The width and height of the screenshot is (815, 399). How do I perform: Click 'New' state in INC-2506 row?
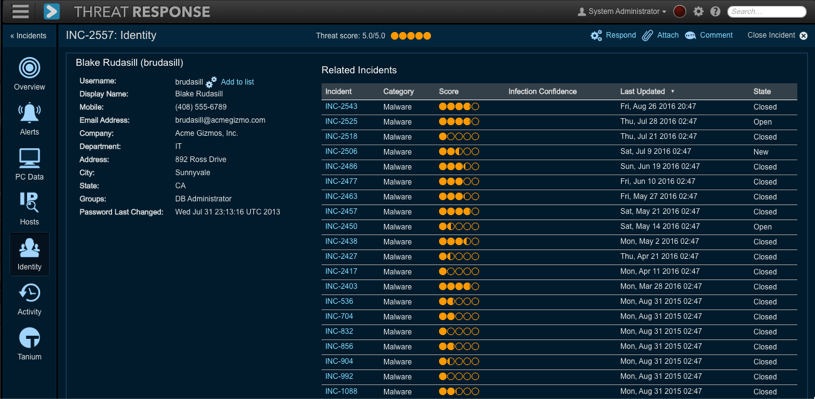761,152
